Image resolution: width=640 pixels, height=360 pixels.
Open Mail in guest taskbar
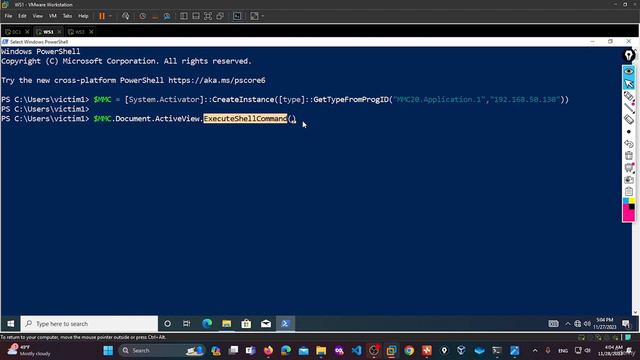pos(266,324)
